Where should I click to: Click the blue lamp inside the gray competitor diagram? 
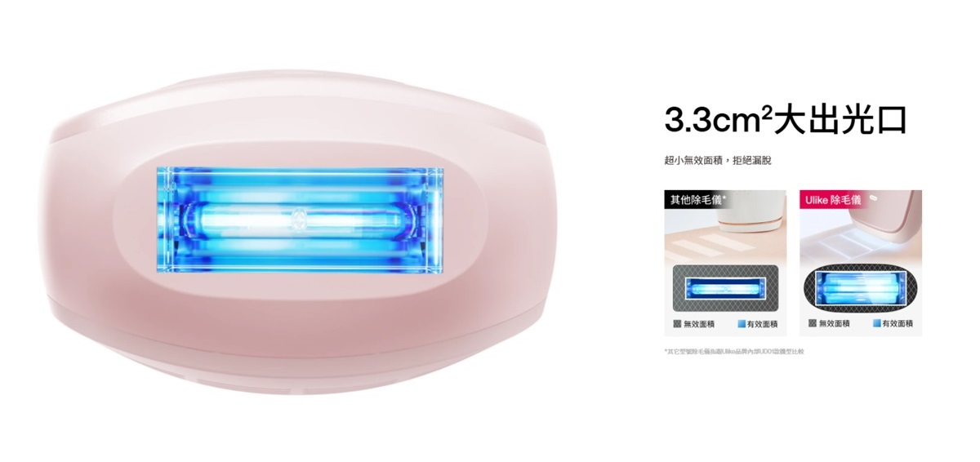click(726, 288)
